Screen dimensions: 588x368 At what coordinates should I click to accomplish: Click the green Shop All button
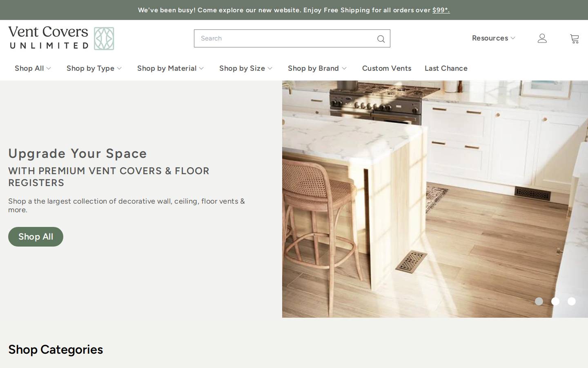click(x=36, y=237)
